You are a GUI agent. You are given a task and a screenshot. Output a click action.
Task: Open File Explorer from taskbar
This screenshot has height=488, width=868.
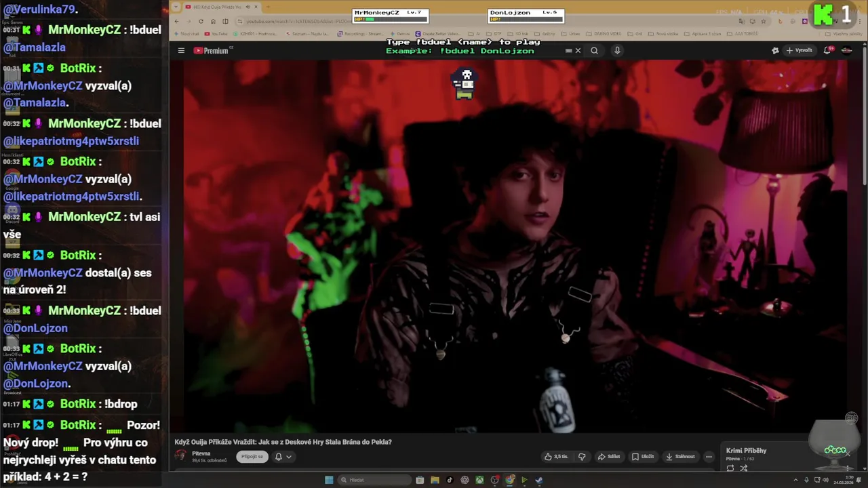pos(435,480)
